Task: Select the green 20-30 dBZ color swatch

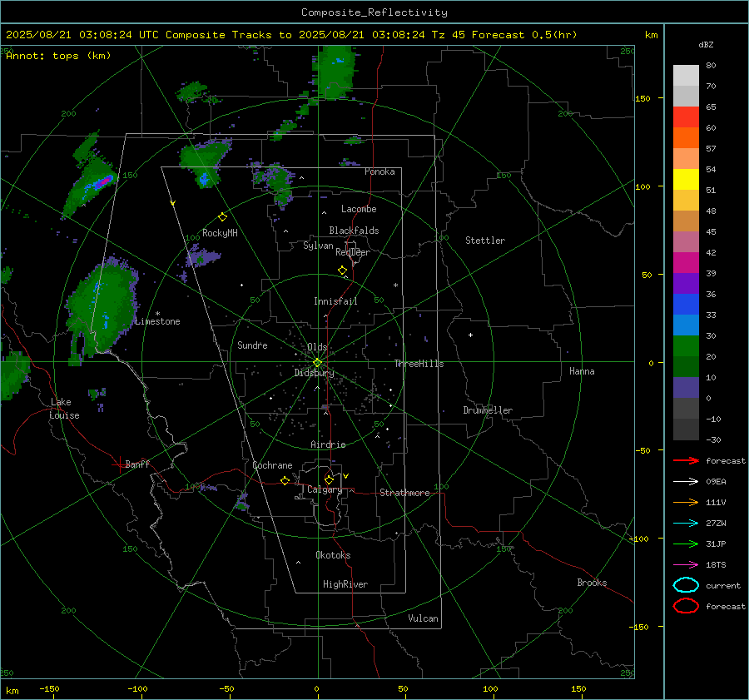Action: [x=686, y=346]
